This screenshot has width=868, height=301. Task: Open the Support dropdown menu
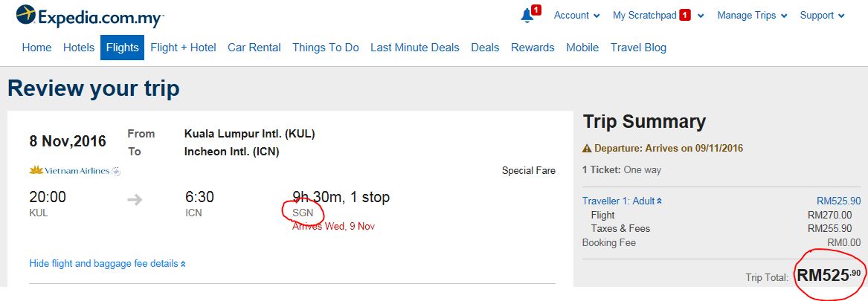coord(822,16)
